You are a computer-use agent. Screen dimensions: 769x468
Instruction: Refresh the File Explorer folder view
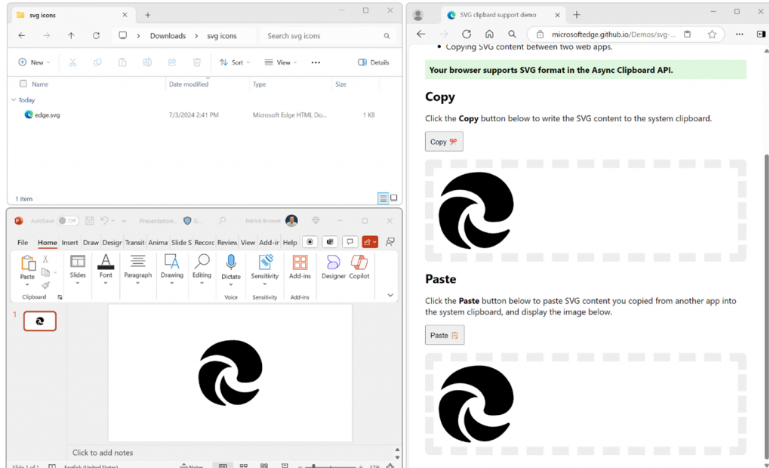[96, 35]
